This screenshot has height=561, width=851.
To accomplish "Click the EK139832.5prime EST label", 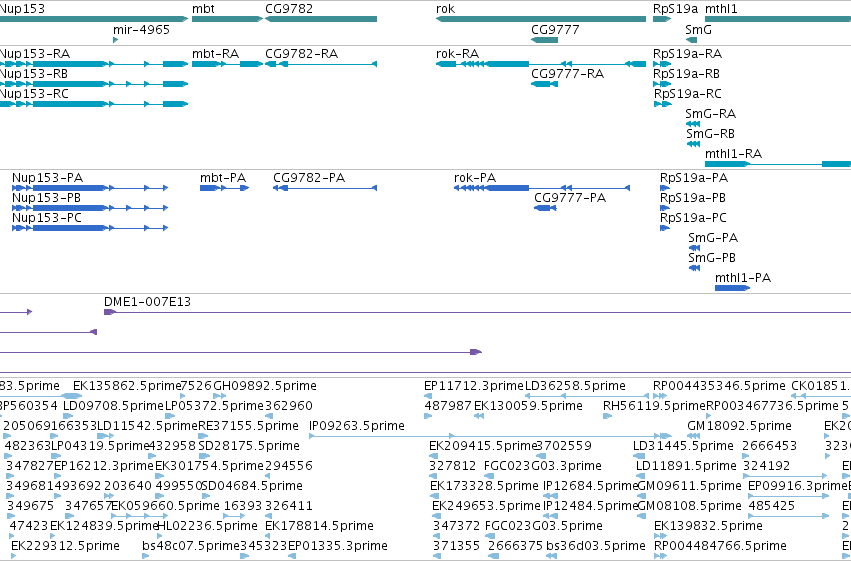I will pyautogui.click(x=708, y=526).
